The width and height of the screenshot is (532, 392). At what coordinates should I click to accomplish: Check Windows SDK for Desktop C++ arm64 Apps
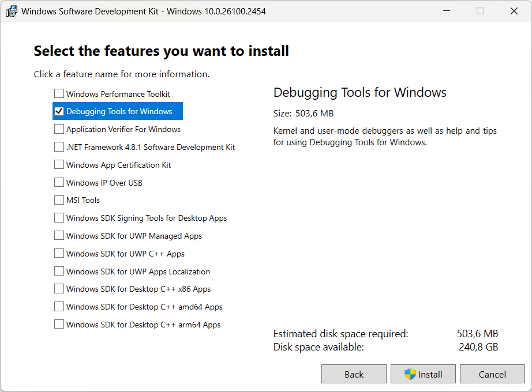[59, 324]
